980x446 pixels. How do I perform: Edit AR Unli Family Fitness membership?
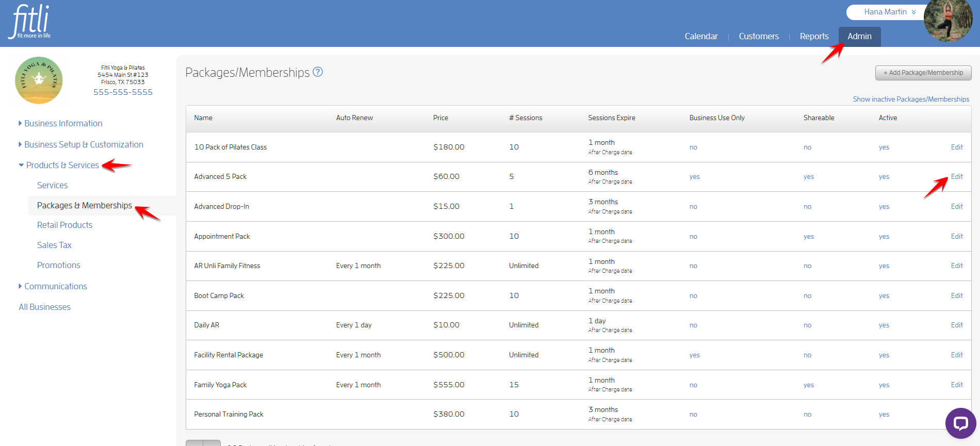pos(957,266)
